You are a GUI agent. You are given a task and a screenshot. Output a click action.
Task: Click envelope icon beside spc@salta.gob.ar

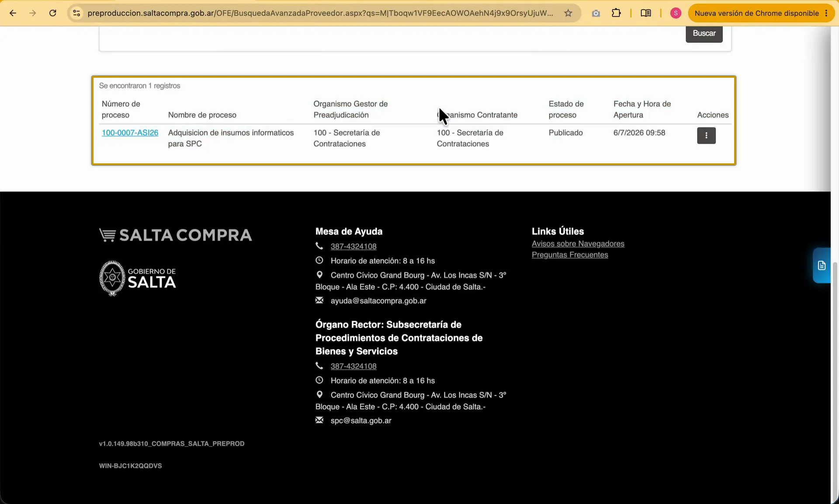point(319,420)
